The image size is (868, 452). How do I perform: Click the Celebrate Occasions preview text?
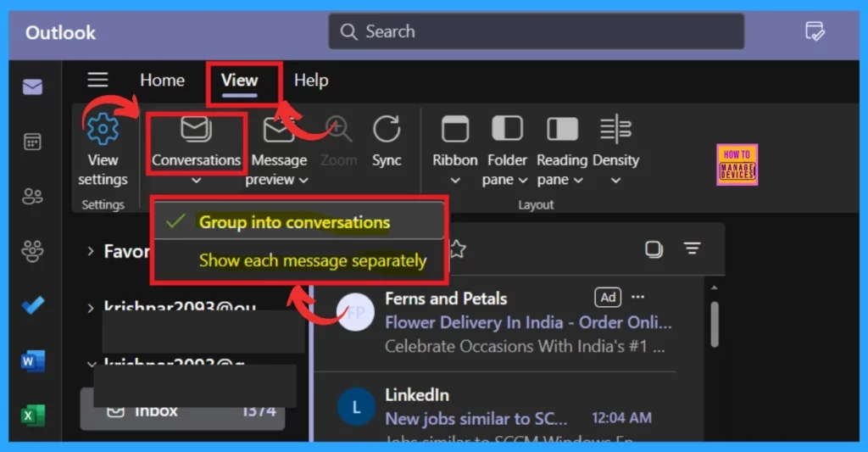(525, 346)
